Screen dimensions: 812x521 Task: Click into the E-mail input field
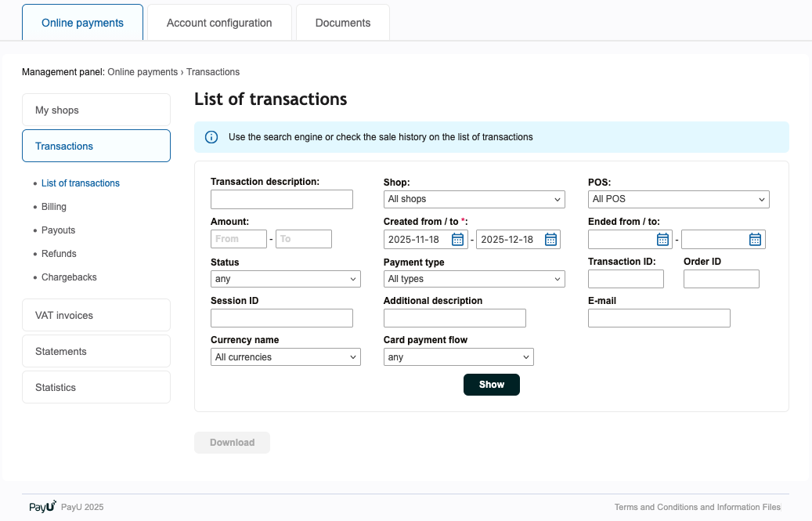click(x=659, y=318)
